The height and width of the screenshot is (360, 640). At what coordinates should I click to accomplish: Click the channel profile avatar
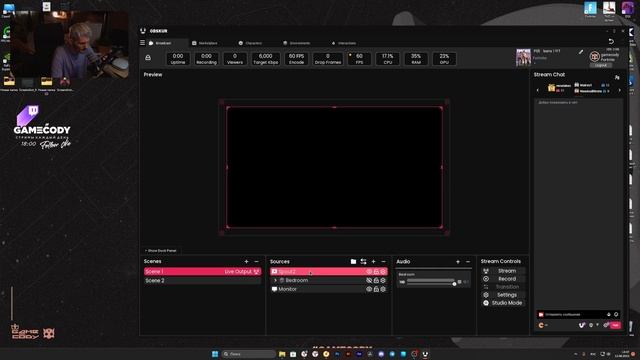click(595, 56)
